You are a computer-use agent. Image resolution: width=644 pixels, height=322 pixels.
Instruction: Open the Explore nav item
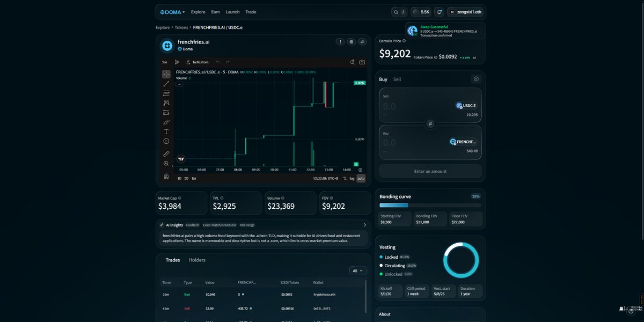(x=198, y=12)
